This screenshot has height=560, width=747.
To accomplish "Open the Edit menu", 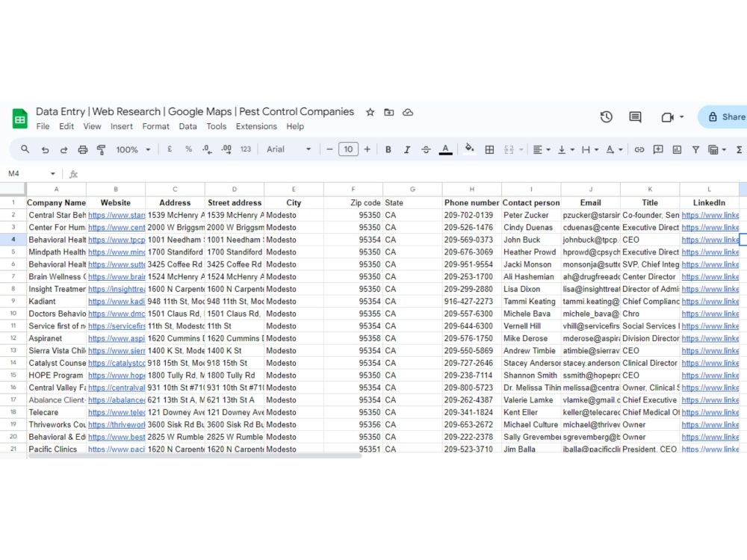I will [66, 126].
